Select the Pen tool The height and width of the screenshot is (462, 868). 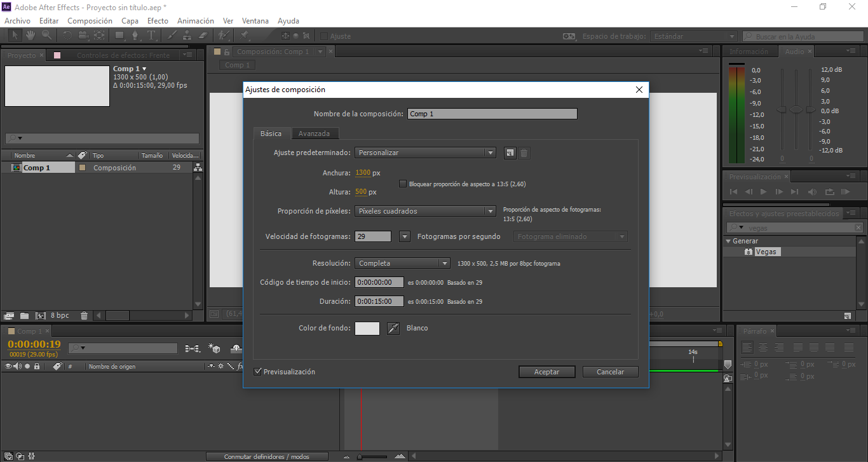coord(135,36)
